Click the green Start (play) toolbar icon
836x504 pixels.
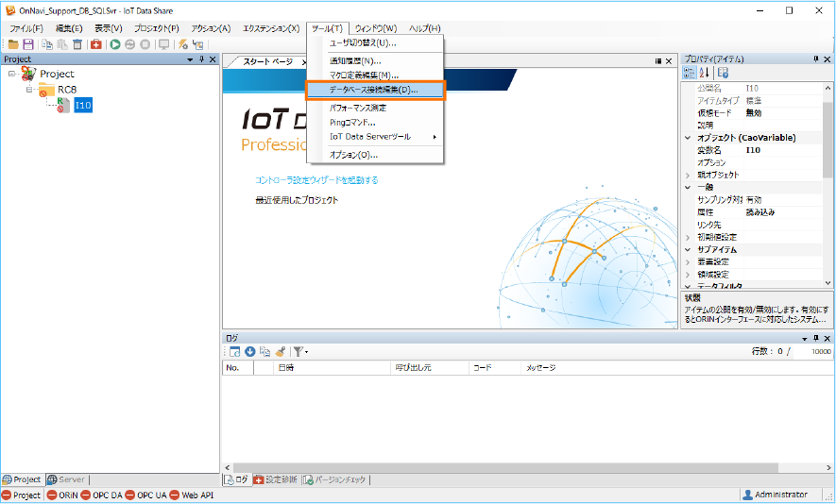tap(114, 44)
